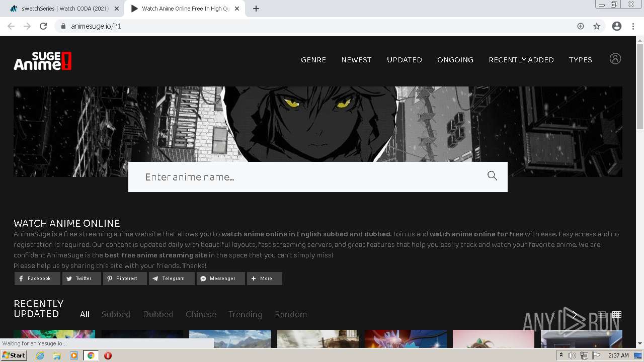The width and height of the screenshot is (644, 362).
Task: Open Internet Explorer from the taskbar
Action: click(40, 355)
